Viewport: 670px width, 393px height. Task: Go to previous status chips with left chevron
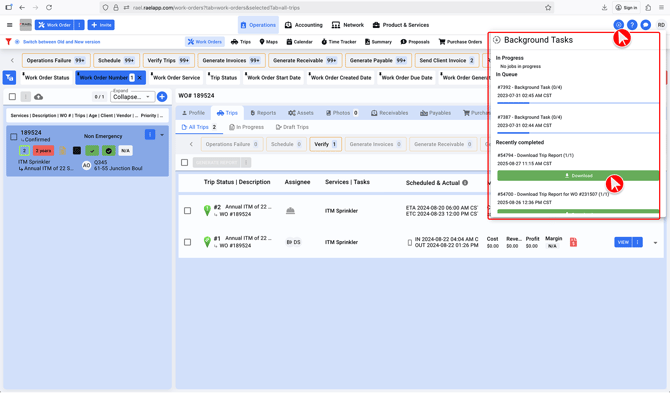(x=12, y=60)
